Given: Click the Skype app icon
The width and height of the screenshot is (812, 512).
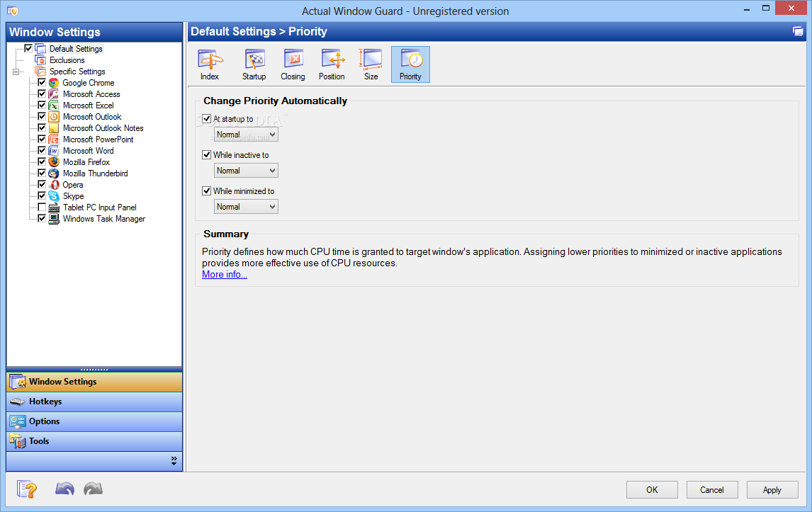Looking at the screenshot, I should point(54,196).
